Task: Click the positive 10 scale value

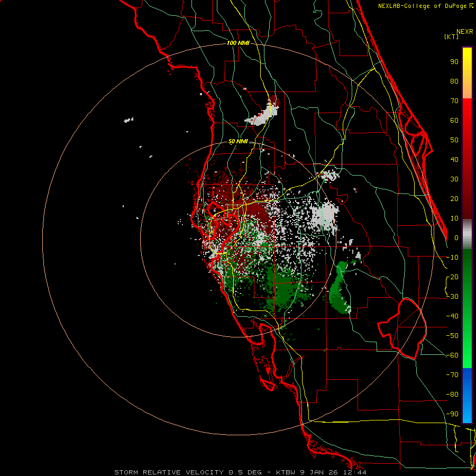Action: coord(454,218)
